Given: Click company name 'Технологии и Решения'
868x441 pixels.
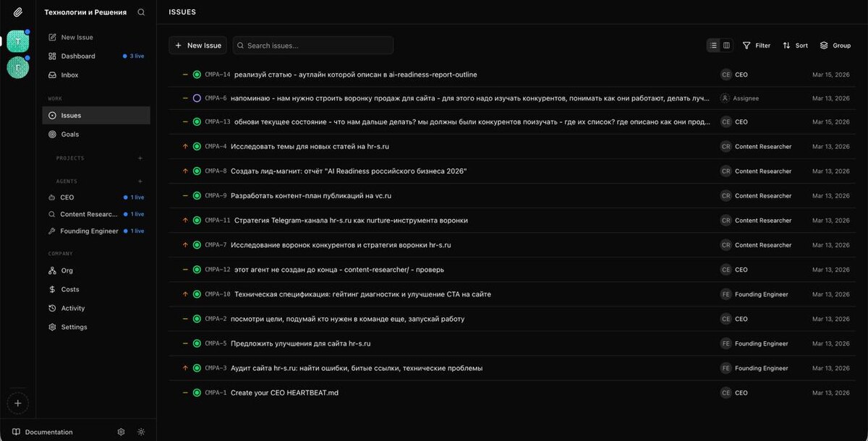Looking at the screenshot, I should 85,12.
